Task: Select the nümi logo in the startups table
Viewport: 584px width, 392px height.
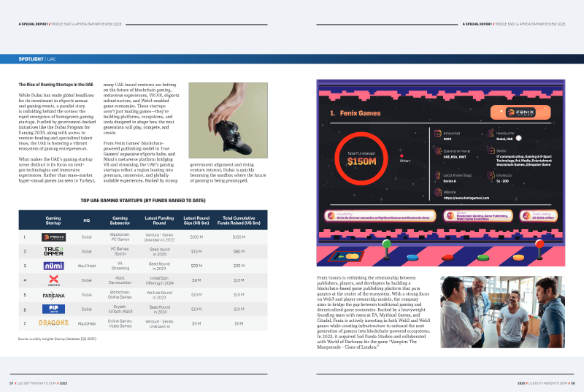Action: coord(53,266)
